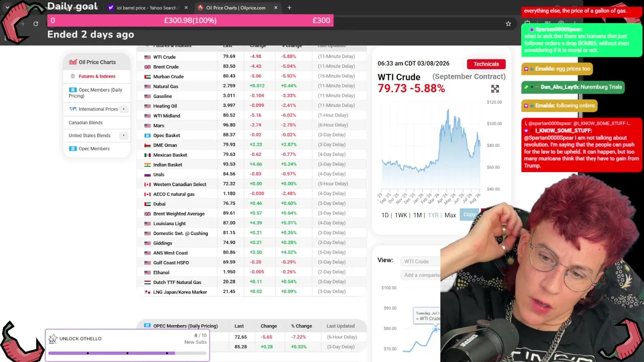The height and width of the screenshot is (362, 644).
Task: Click the red Technicals button
Action: 486,64
